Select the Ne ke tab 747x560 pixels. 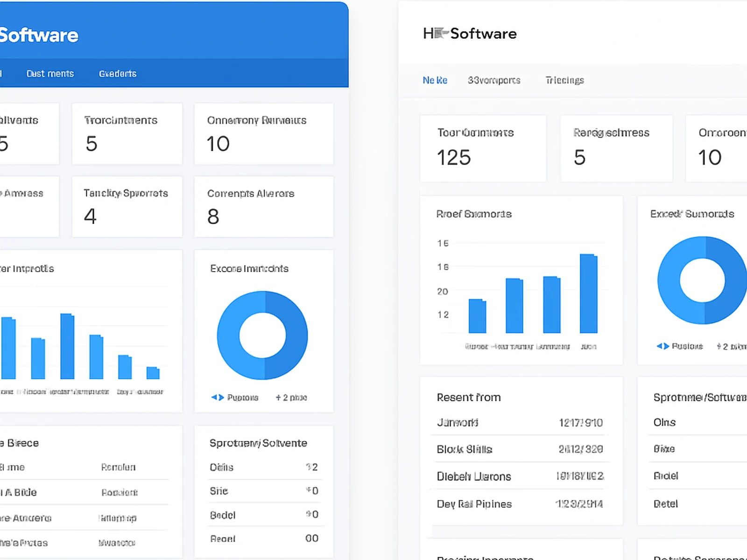coord(435,80)
